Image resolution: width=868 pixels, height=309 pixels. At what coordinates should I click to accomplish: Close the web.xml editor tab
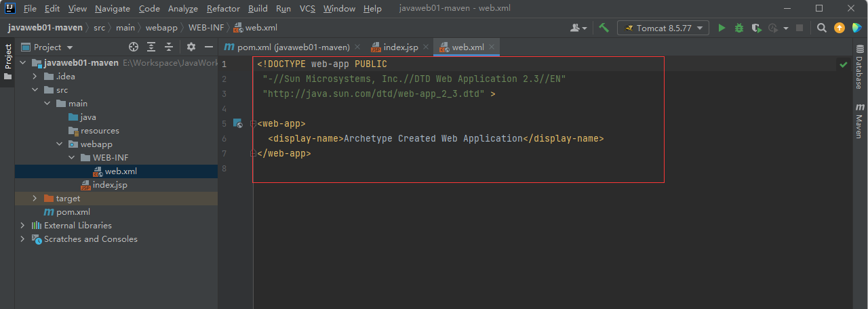pyautogui.click(x=493, y=47)
